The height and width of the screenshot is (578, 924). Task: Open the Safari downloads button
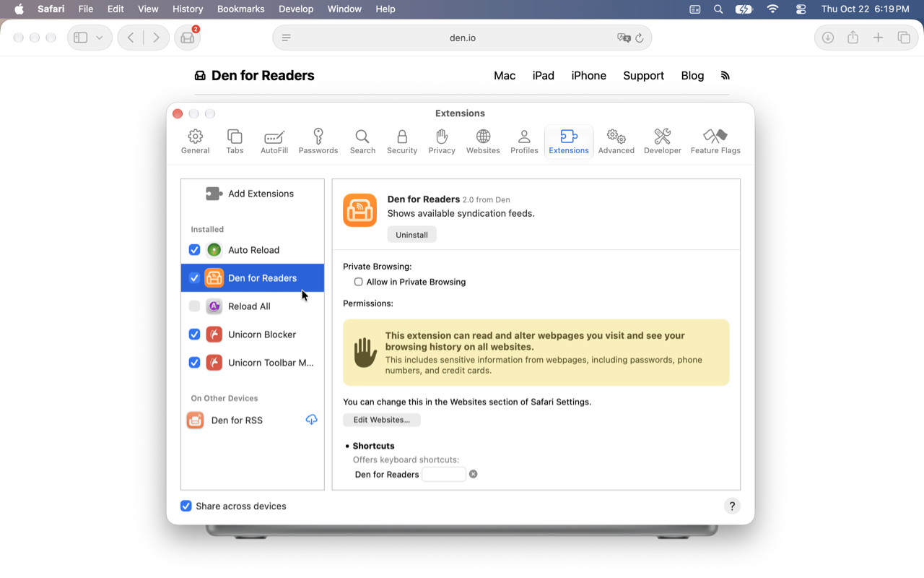coord(828,38)
